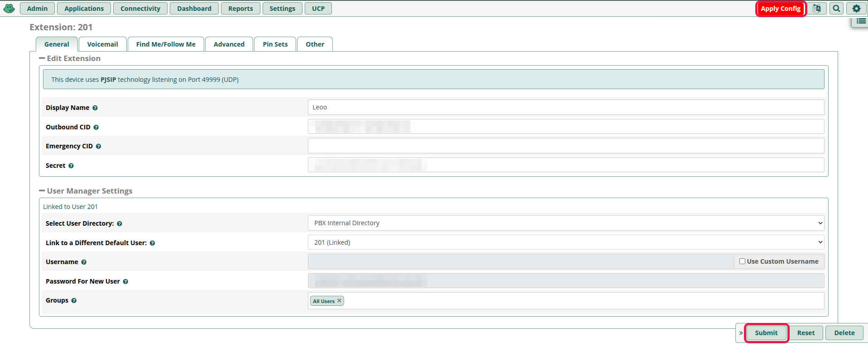Delete extension 201
The image size is (868, 346).
pyautogui.click(x=844, y=333)
